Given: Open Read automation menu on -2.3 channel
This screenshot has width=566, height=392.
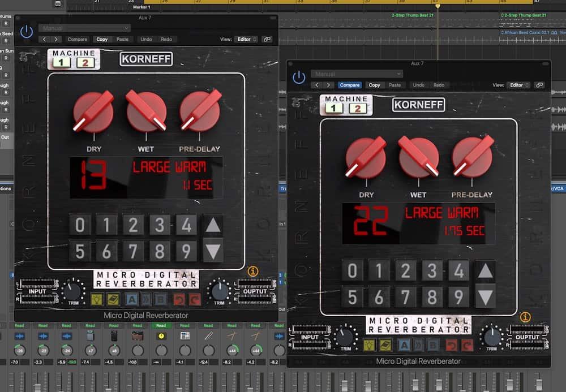Looking at the screenshot, I should (43, 326).
